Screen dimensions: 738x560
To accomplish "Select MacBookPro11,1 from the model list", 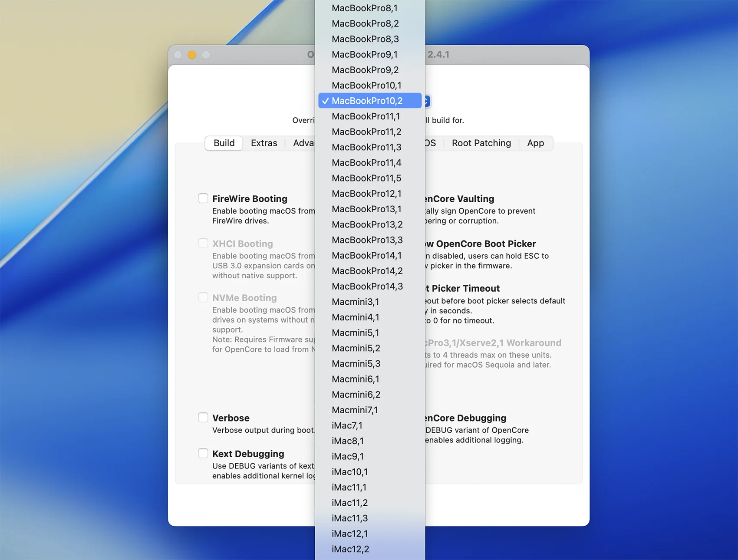I will (366, 116).
